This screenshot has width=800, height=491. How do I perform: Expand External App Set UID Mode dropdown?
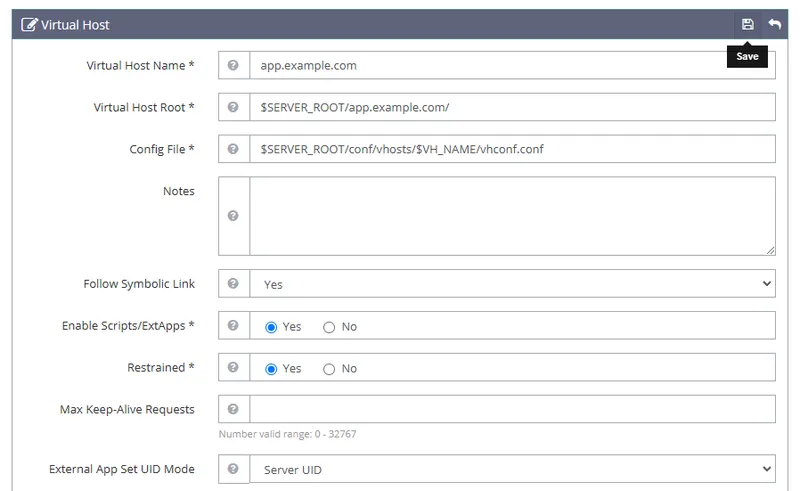point(512,469)
